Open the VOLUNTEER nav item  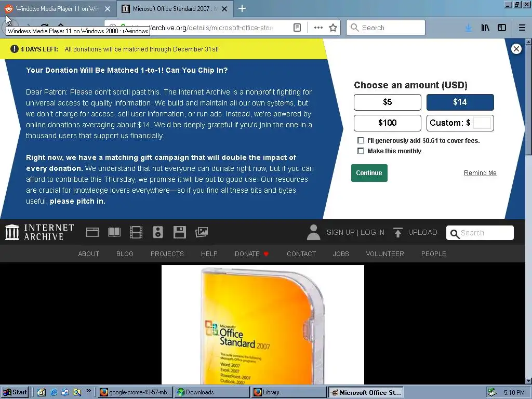click(x=385, y=254)
